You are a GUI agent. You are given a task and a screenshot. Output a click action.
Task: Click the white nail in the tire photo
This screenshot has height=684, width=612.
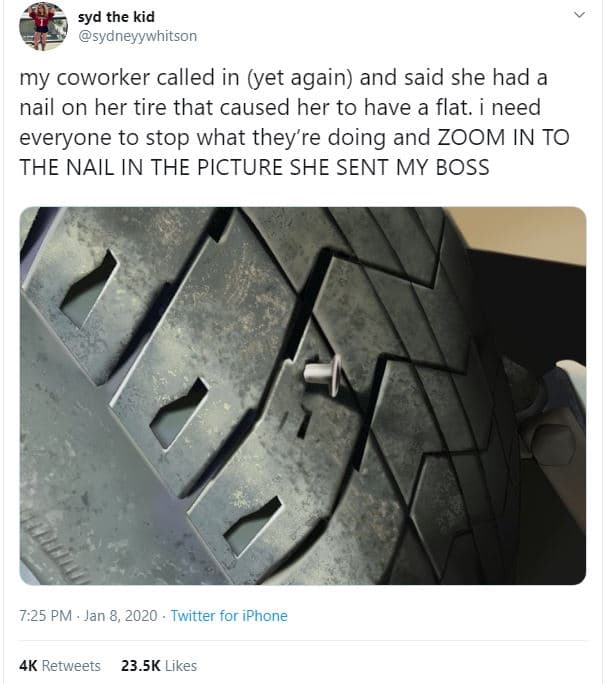coord(322,374)
